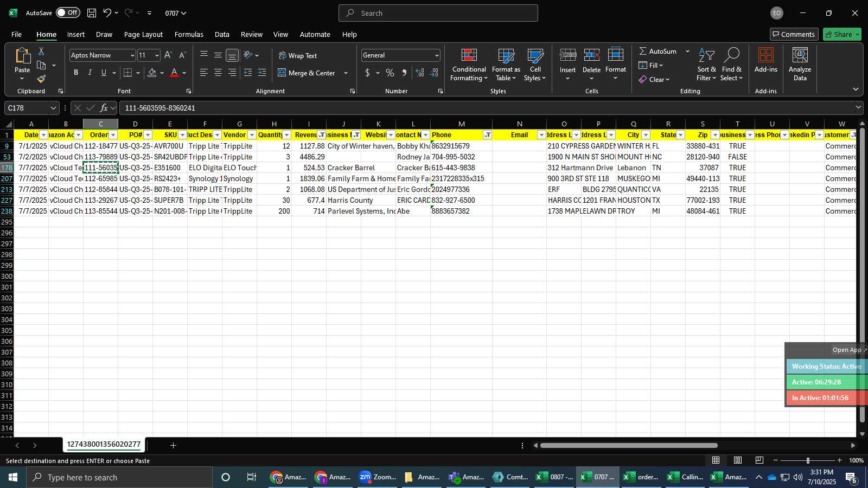Open the Revenue column filter dropdown
Viewport: 868px width, 488px height.
point(322,135)
